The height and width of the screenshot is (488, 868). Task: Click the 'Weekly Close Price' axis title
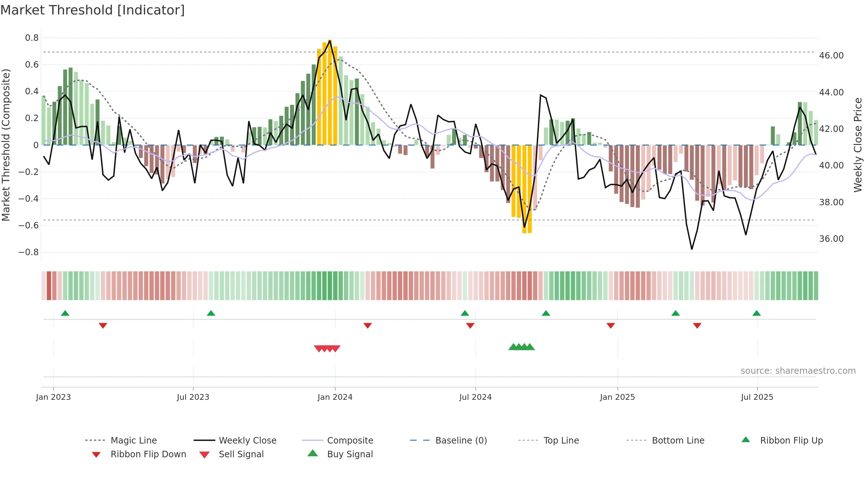pos(858,145)
